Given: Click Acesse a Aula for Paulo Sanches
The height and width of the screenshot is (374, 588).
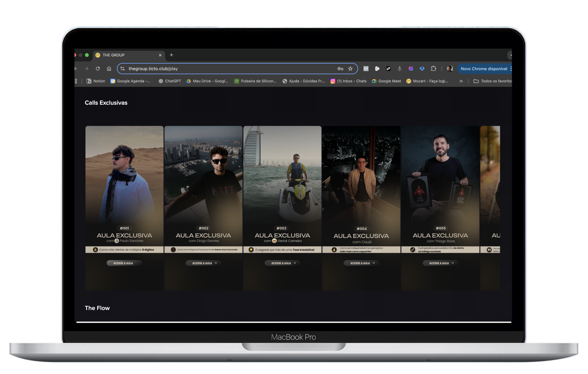Looking at the screenshot, I should pyautogui.click(x=124, y=263).
